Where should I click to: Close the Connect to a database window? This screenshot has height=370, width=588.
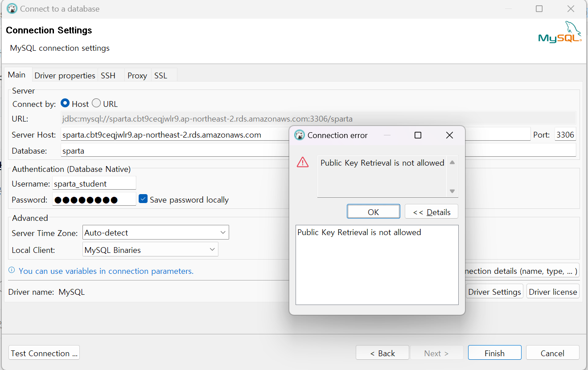pos(571,8)
